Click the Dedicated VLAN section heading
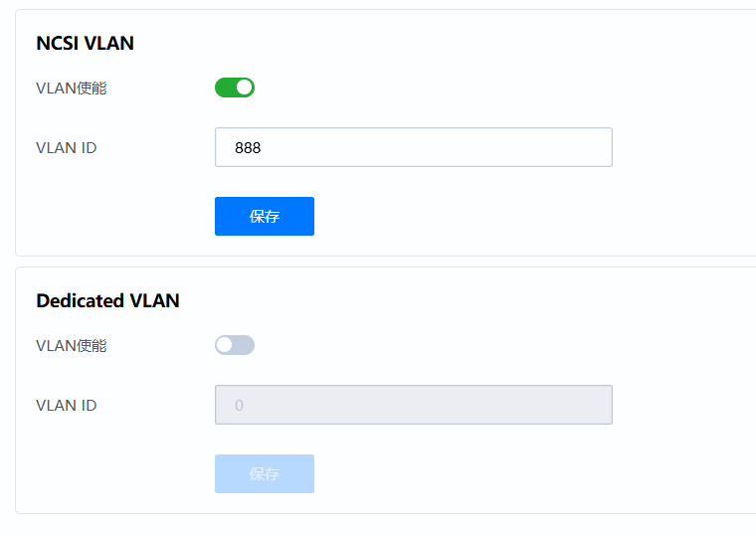756x536 pixels. (107, 300)
